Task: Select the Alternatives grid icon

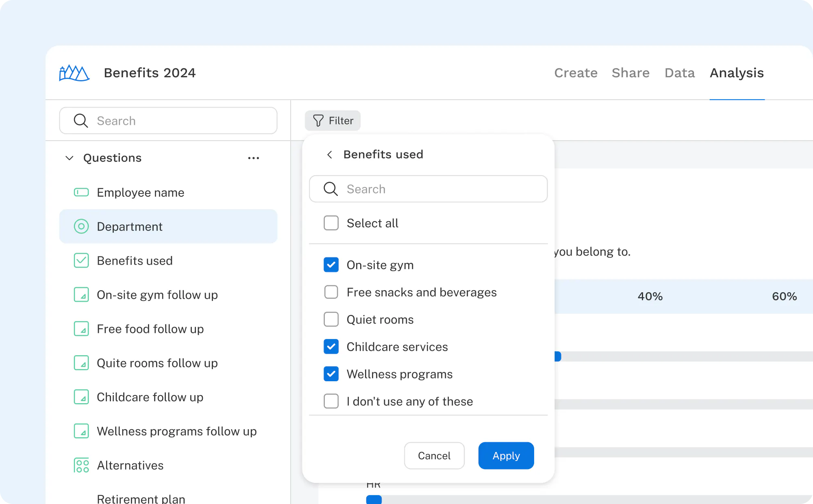Action: point(81,465)
